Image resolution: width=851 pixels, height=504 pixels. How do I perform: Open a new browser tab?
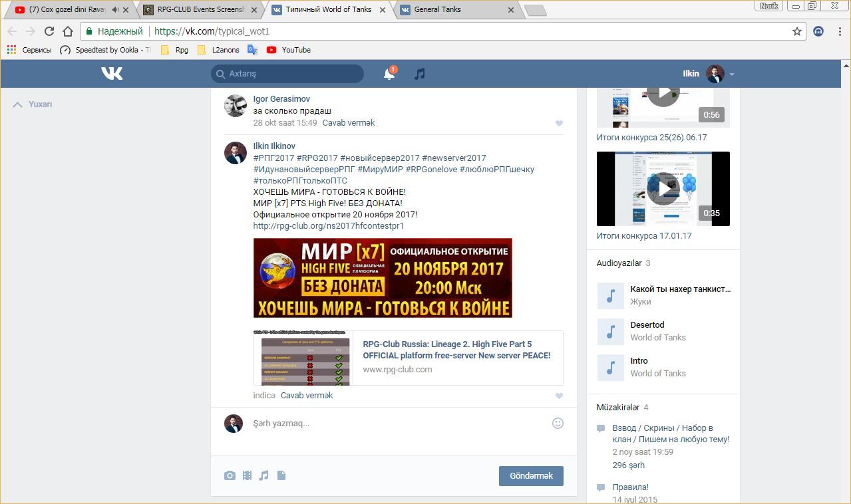(535, 10)
